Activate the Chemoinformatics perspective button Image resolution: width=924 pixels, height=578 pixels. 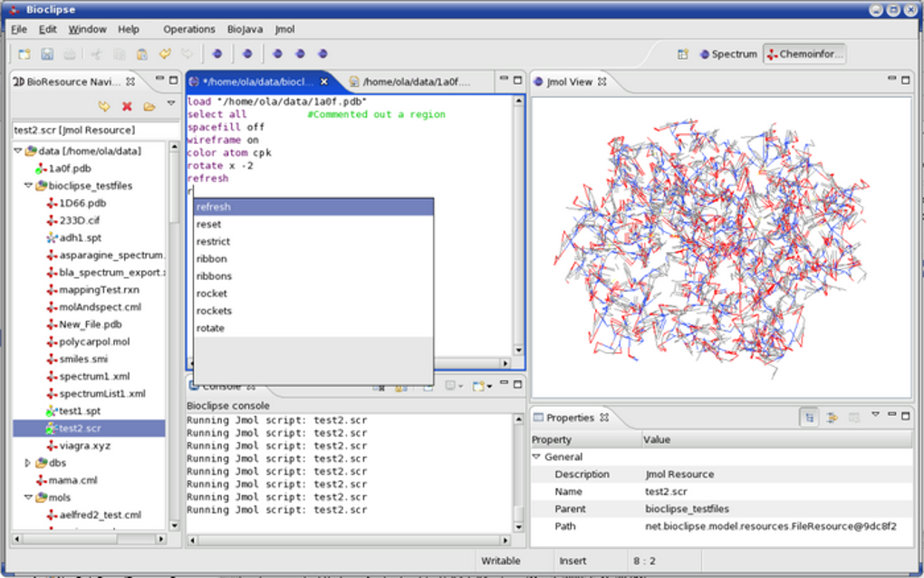pos(804,54)
